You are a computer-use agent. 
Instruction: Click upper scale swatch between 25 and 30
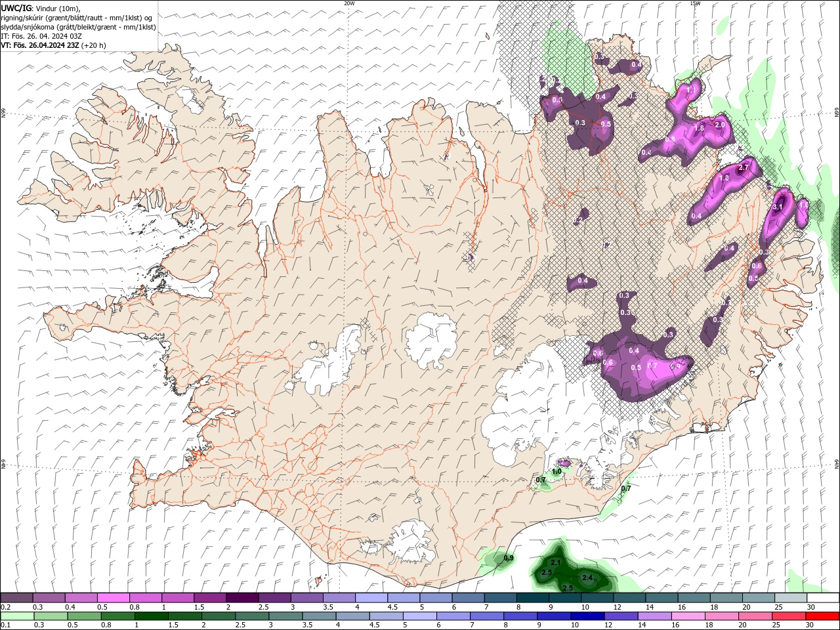791,598
